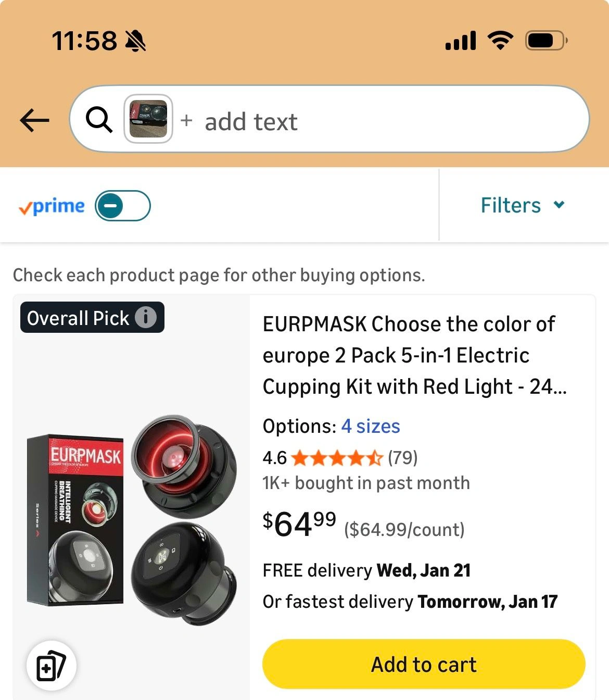Viewport: 609px width, 700px height.
Task: Open the Filters dropdown
Action: click(x=511, y=205)
